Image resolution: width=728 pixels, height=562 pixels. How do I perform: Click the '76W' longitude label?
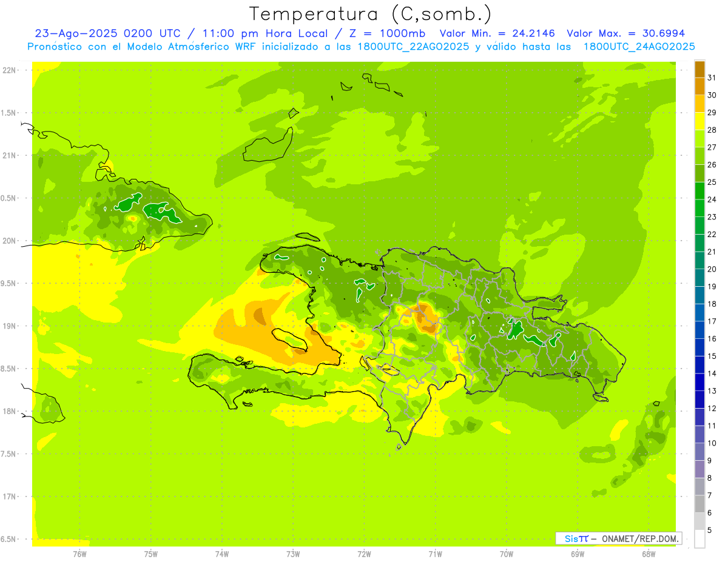pos(79,554)
